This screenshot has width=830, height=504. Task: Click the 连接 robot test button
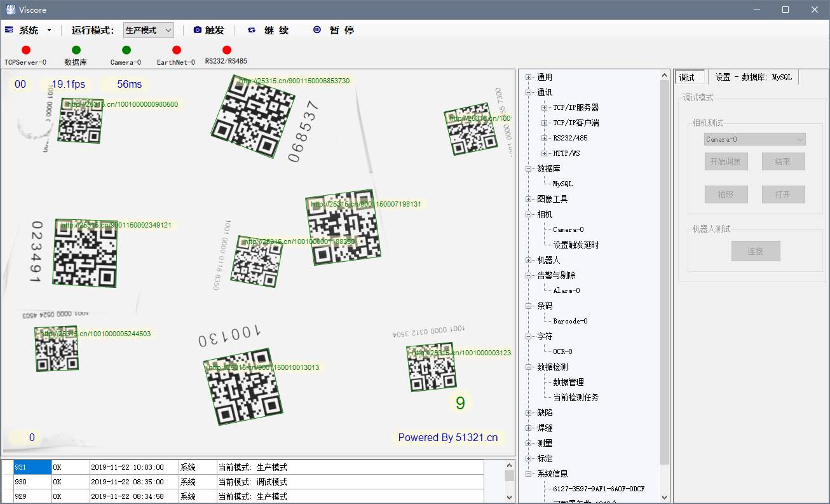[756, 251]
